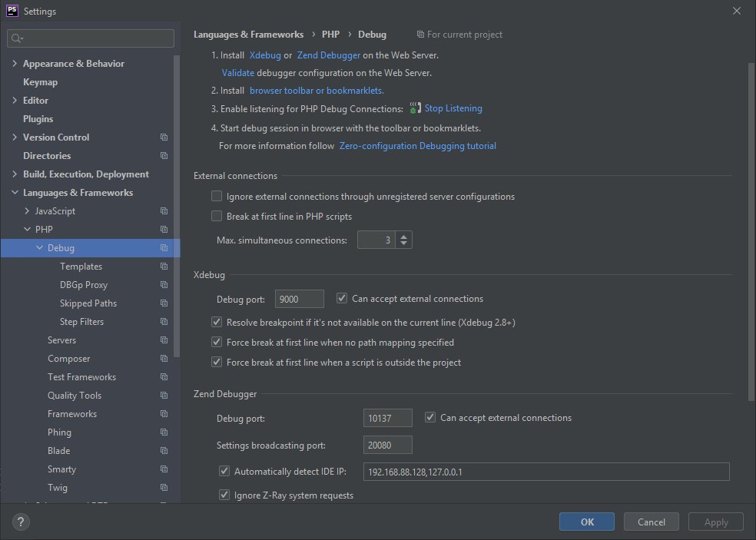The width and height of the screenshot is (756, 540).
Task: Click the settings search field
Action: [91, 38]
